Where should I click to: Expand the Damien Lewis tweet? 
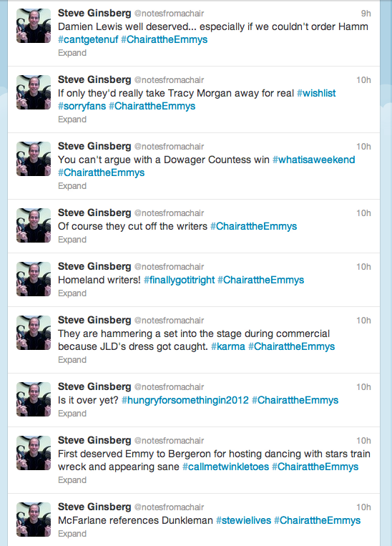(x=72, y=53)
